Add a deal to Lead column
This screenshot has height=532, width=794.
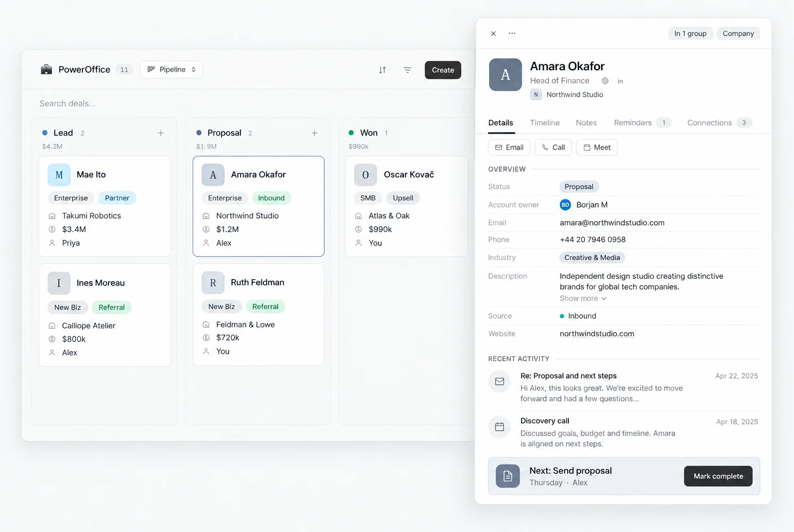tap(161, 133)
